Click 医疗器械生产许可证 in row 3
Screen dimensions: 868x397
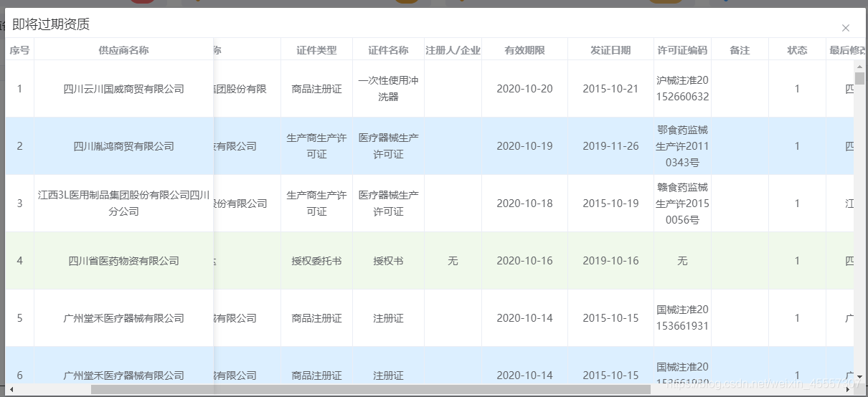(x=388, y=204)
